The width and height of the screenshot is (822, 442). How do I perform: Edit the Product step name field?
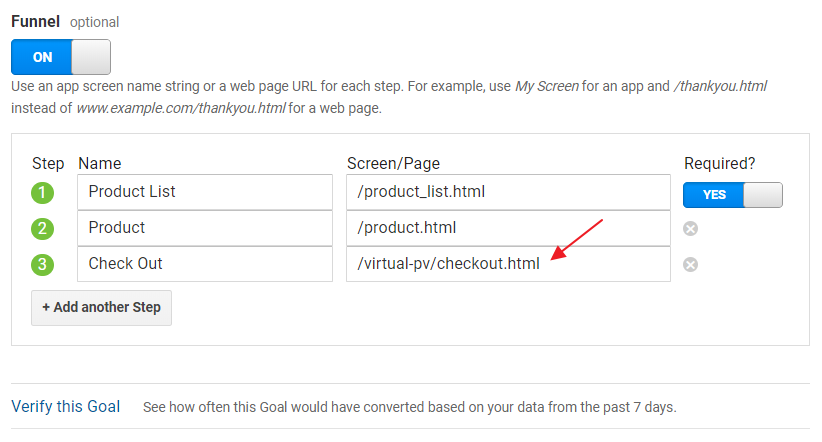coord(204,228)
